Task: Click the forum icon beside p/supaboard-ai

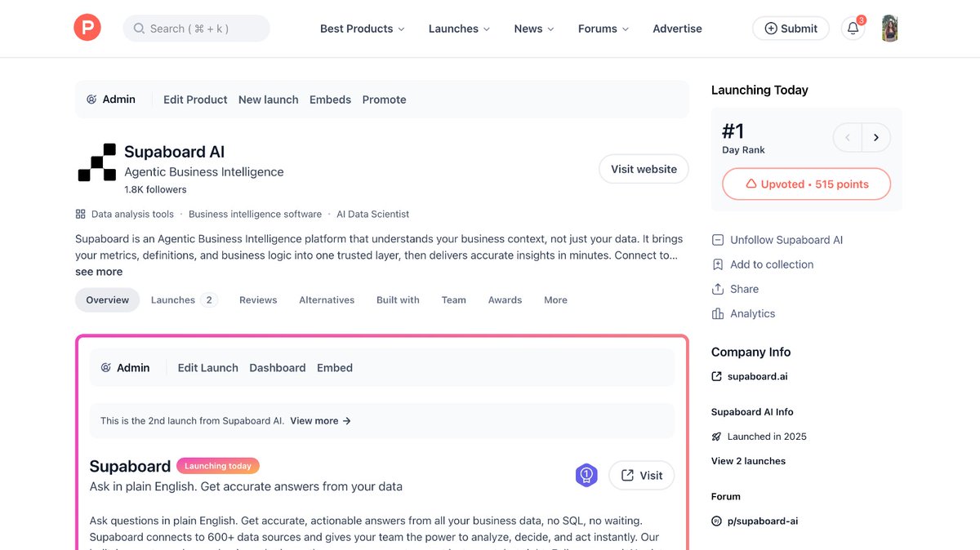Action: (716, 521)
